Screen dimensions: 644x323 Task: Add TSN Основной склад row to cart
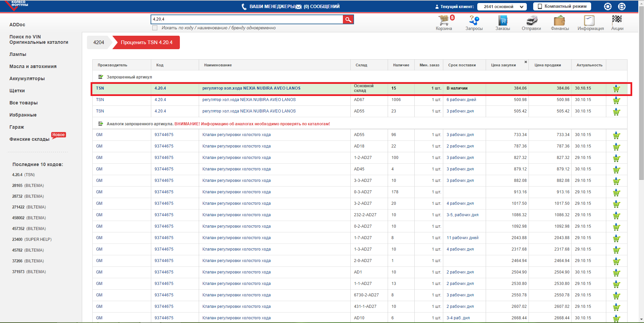(616, 89)
